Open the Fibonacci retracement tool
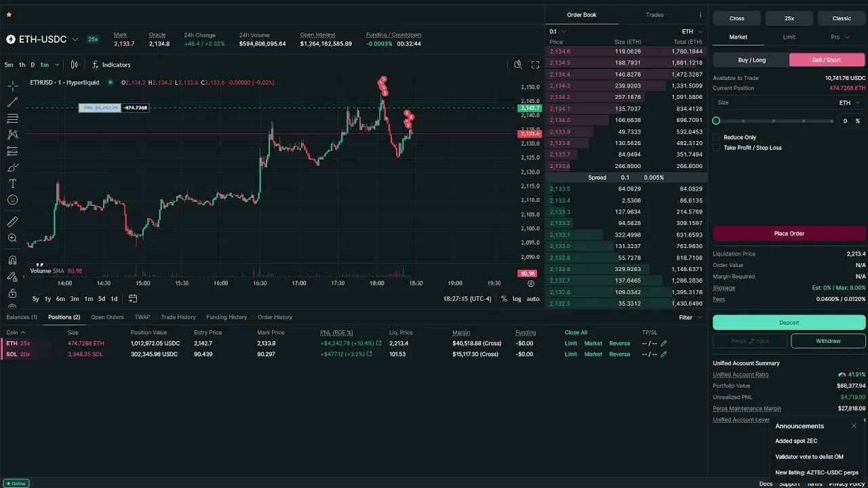This screenshot has width=868, height=488. point(12,119)
